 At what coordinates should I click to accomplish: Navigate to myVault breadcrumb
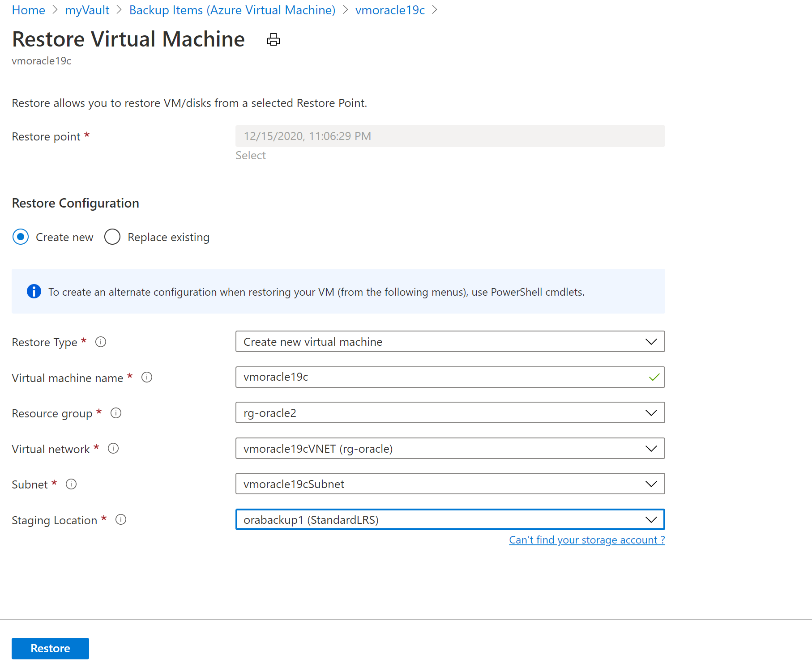point(87,10)
